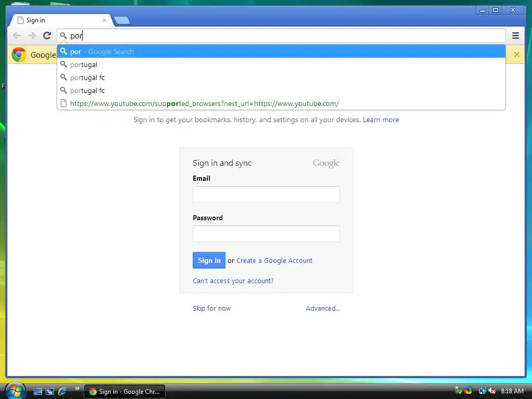Image resolution: width=532 pixels, height=399 pixels.
Task: Choose the 'por - Google Search' suggestion
Action: click(x=281, y=51)
